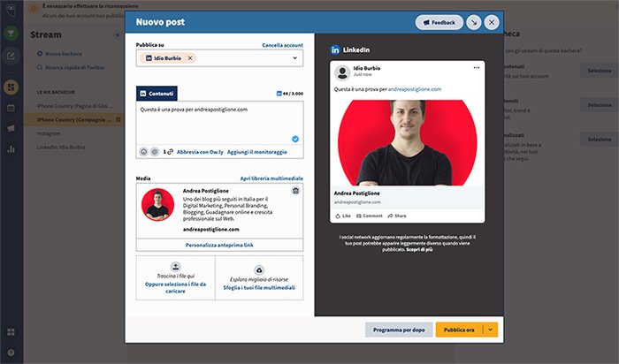Image resolution: width=619 pixels, height=364 pixels.
Task: Select iPhone Country (Compagnie... board
Action: pos(74,119)
